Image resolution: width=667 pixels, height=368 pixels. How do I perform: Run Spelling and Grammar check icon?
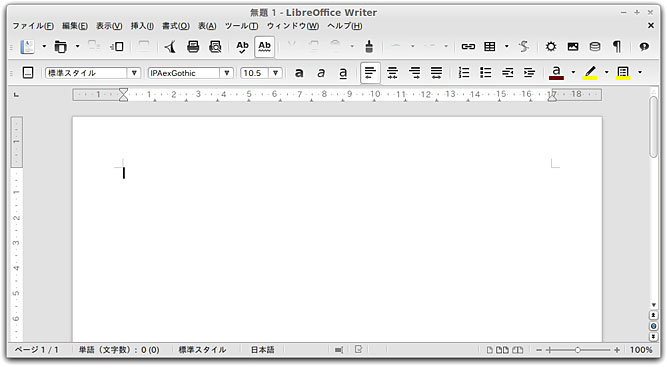(x=242, y=46)
